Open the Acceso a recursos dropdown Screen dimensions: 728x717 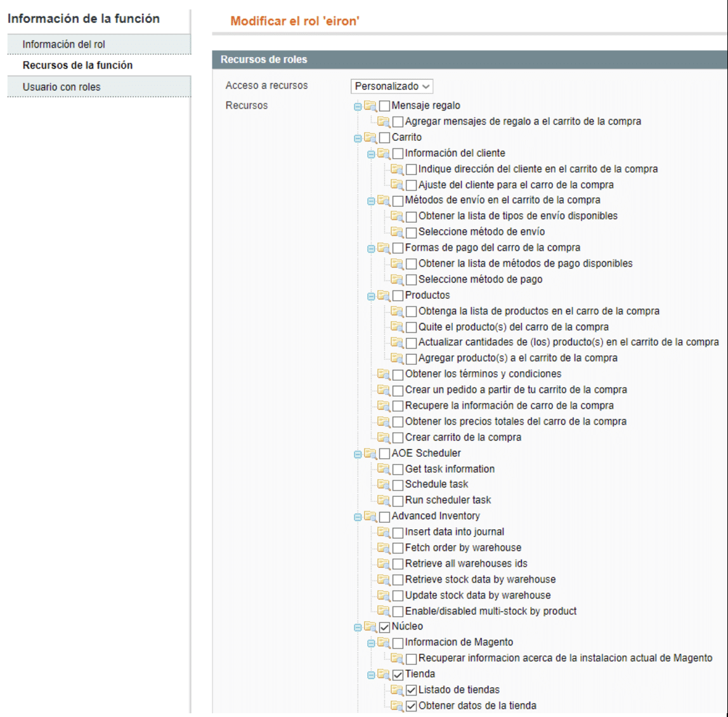(392, 86)
